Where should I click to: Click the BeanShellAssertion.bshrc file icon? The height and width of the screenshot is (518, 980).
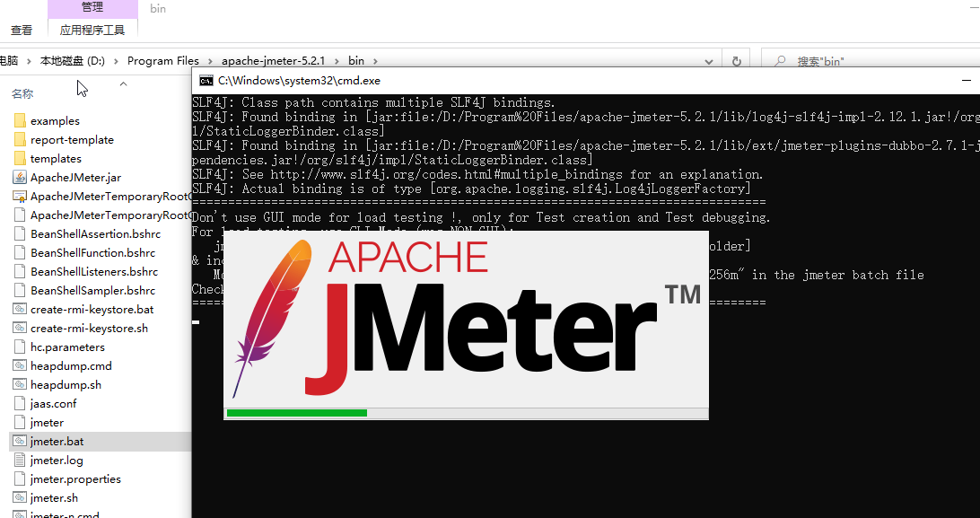tap(20, 233)
